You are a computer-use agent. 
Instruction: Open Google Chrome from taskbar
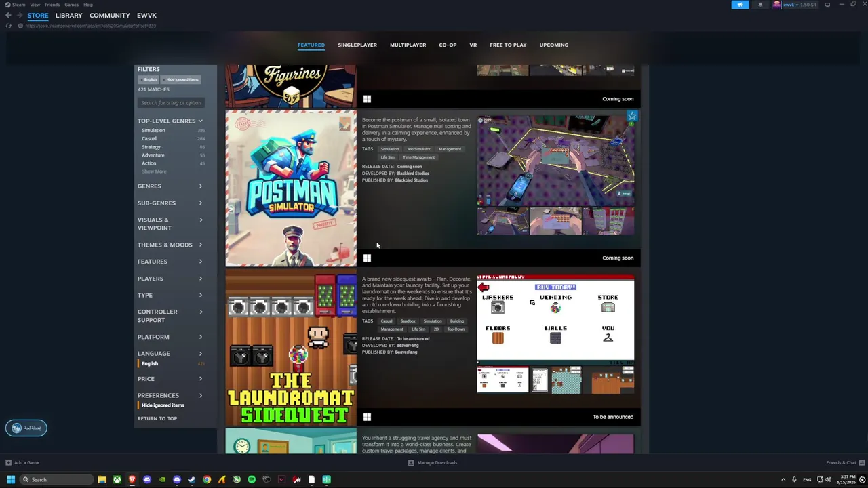point(207,479)
